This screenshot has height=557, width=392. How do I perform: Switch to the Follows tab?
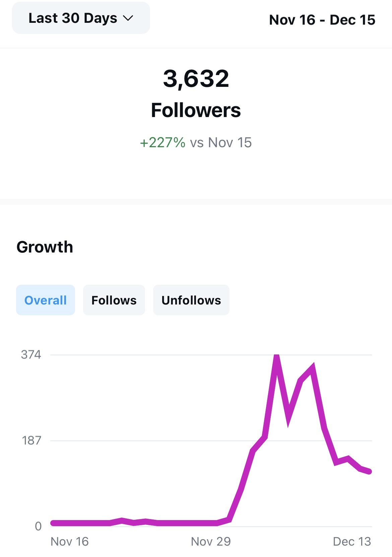point(114,300)
